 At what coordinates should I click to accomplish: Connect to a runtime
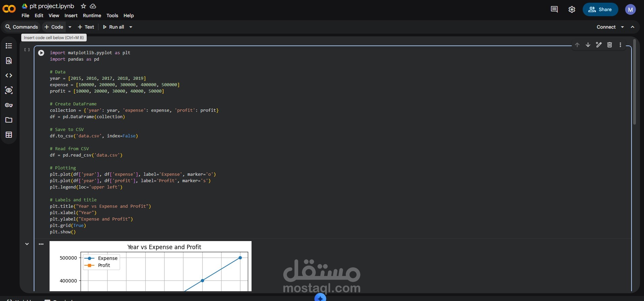click(x=606, y=27)
